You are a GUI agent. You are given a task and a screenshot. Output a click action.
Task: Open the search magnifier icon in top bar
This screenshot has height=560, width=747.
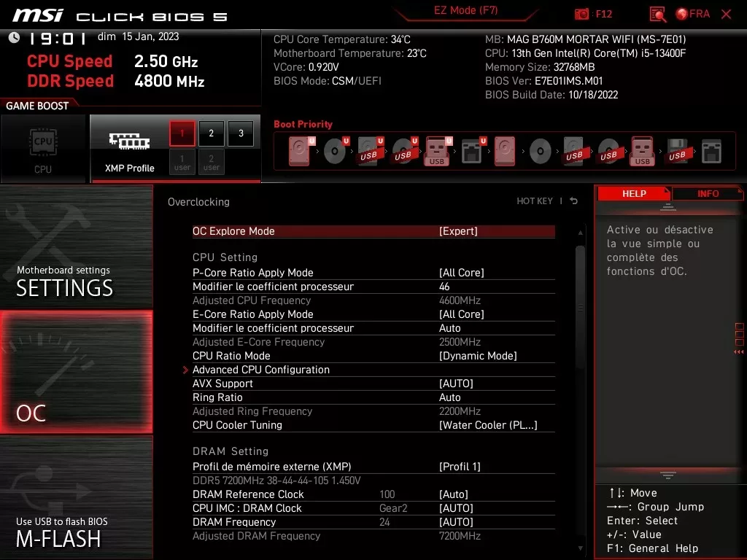[657, 14]
